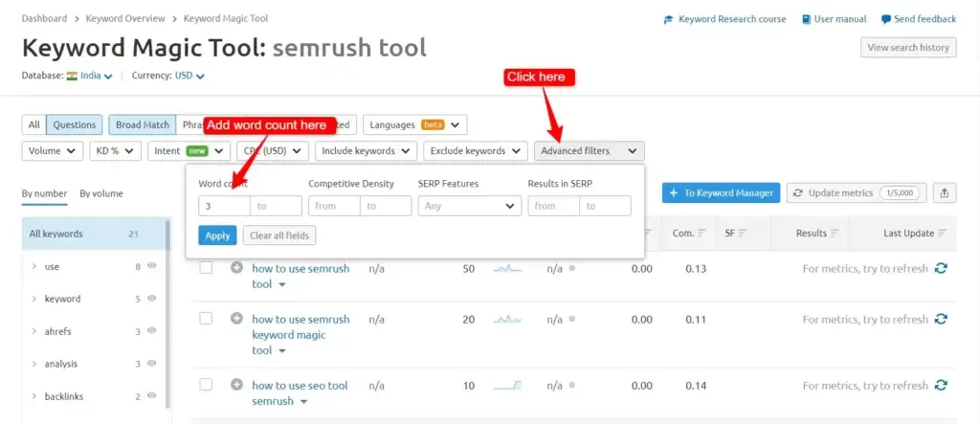980x424 pixels.
Task: Sort by the Last Update column icon
Action: pos(942,234)
